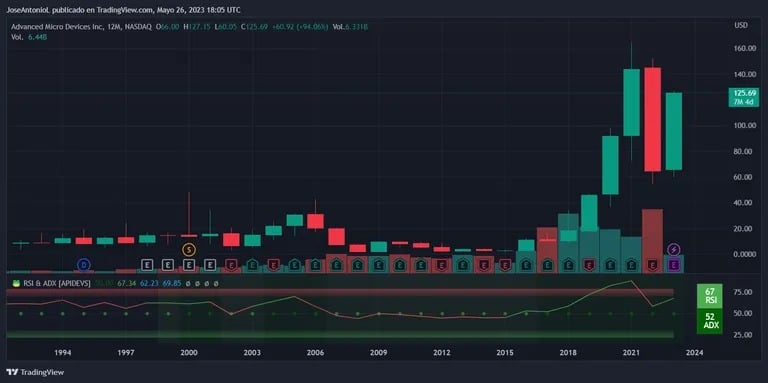This screenshot has height=383, width=768.
Task: Click the Vol. 6.44B volume legend
Action: (x=29, y=37)
